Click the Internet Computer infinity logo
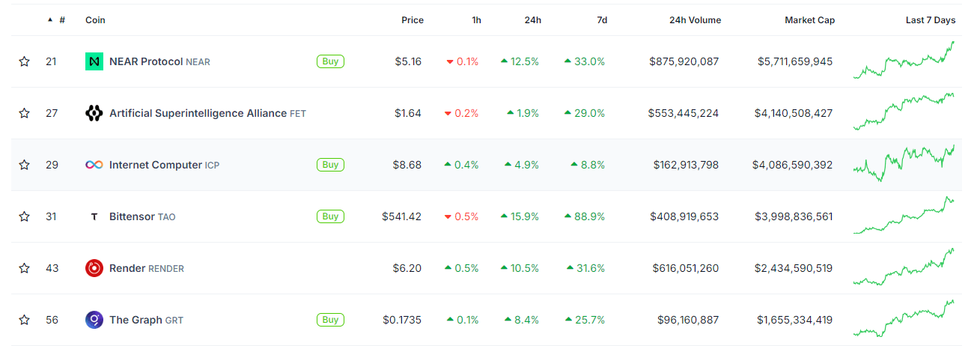This screenshot has height=346, width=980. (94, 165)
